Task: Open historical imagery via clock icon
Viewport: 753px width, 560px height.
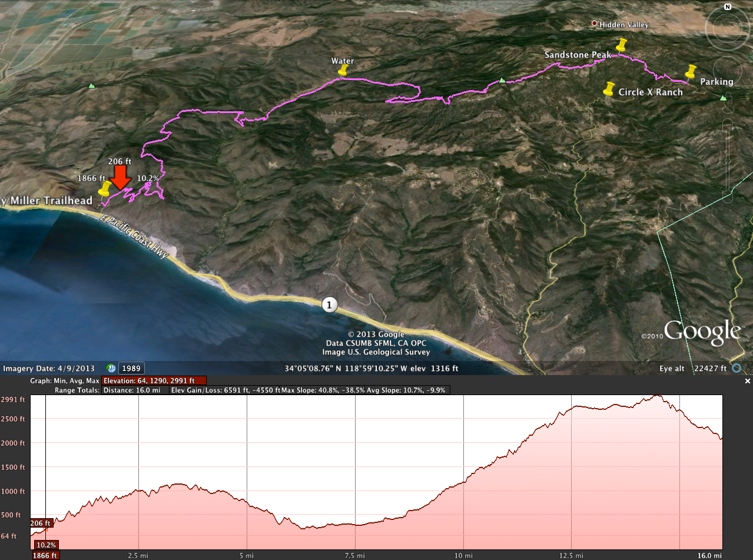Action: [x=111, y=368]
